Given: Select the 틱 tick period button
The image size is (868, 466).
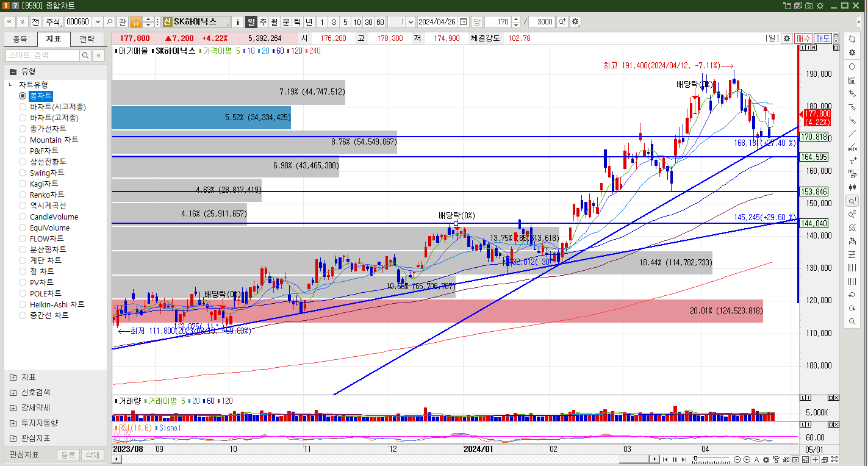Looking at the screenshot, I should [298, 22].
